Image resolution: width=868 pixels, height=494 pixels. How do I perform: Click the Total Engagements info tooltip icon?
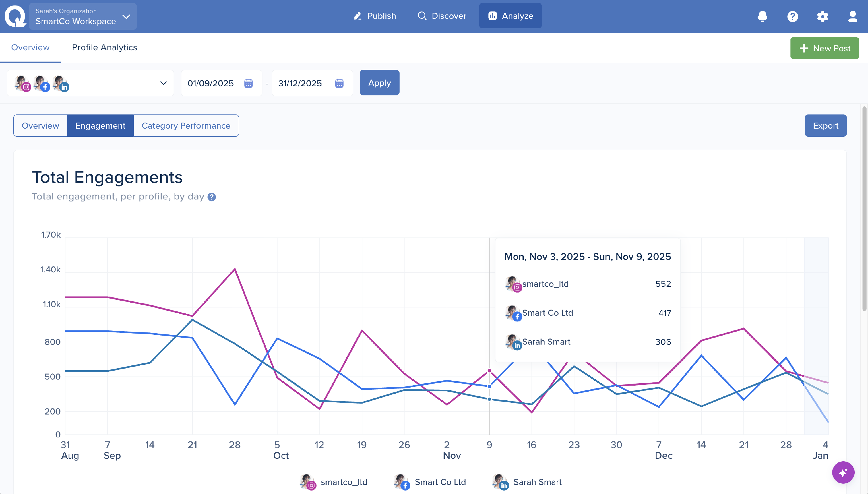click(x=212, y=197)
